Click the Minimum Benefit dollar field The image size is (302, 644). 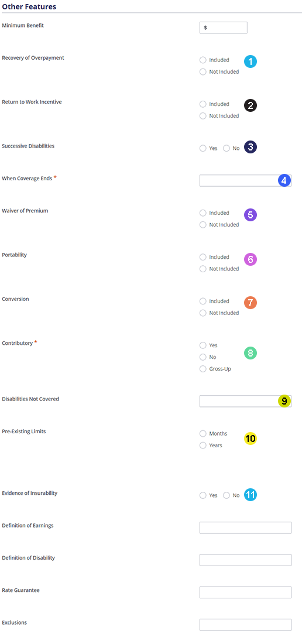point(223,28)
